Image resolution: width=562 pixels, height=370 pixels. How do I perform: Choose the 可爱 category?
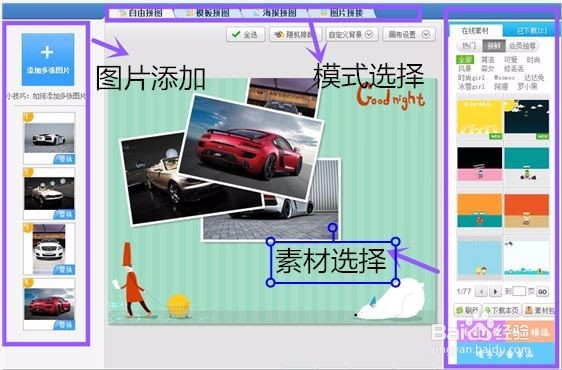coord(510,60)
